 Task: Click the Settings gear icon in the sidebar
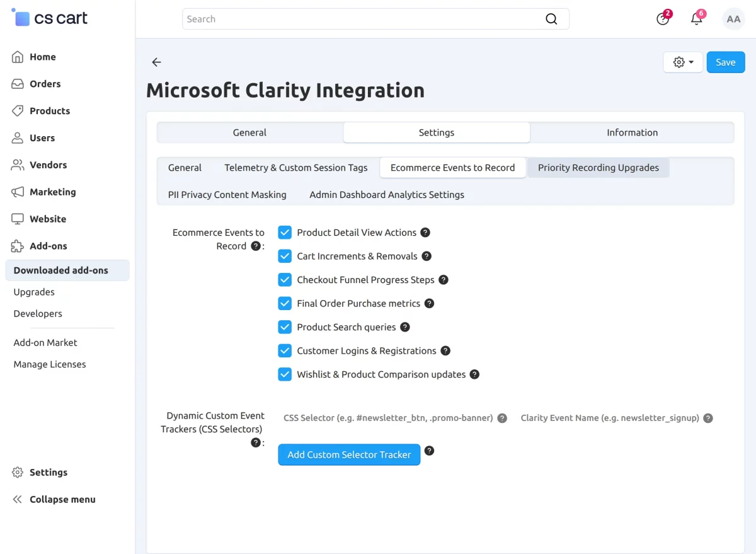point(18,473)
